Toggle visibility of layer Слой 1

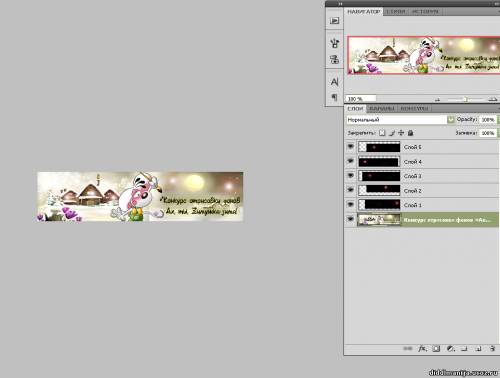pos(350,205)
